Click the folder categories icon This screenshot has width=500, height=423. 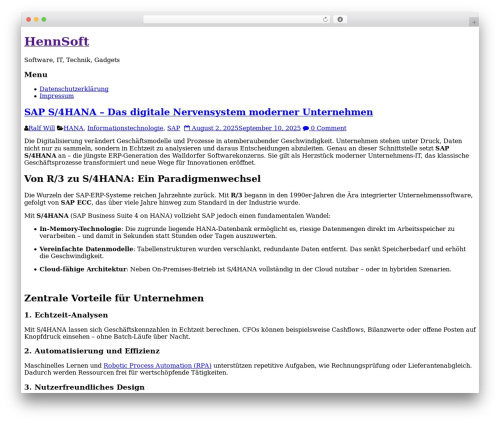pos(60,128)
